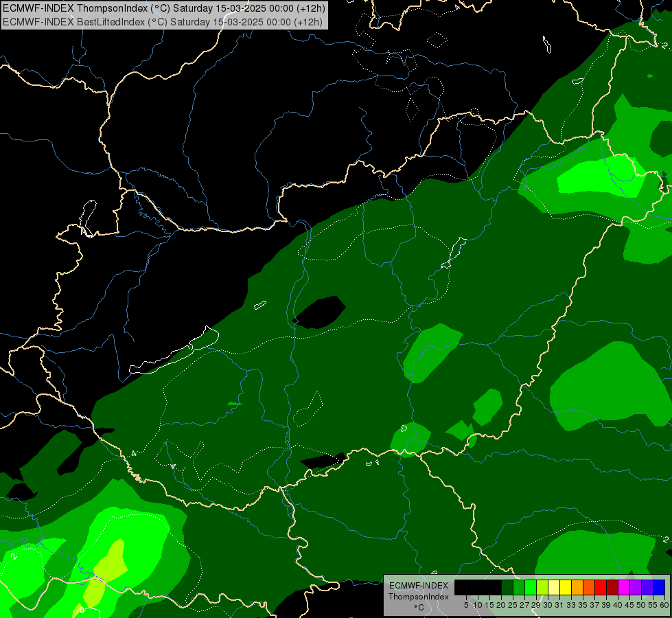Click the ECMWF-INDEX label in the legend
Viewport: 672px width, 618px height.
click(x=419, y=586)
